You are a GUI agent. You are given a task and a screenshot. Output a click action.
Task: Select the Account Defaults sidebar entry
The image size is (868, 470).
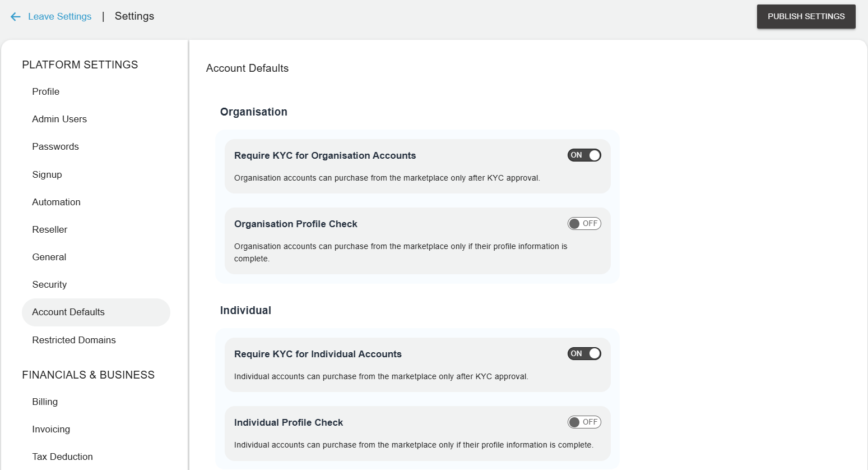[x=68, y=312]
